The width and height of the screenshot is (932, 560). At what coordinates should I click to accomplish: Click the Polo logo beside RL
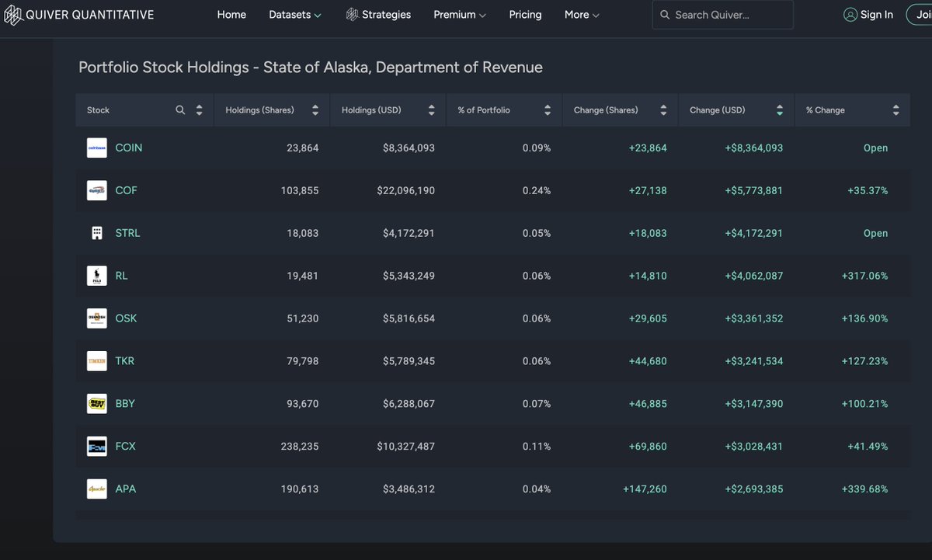[97, 276]
